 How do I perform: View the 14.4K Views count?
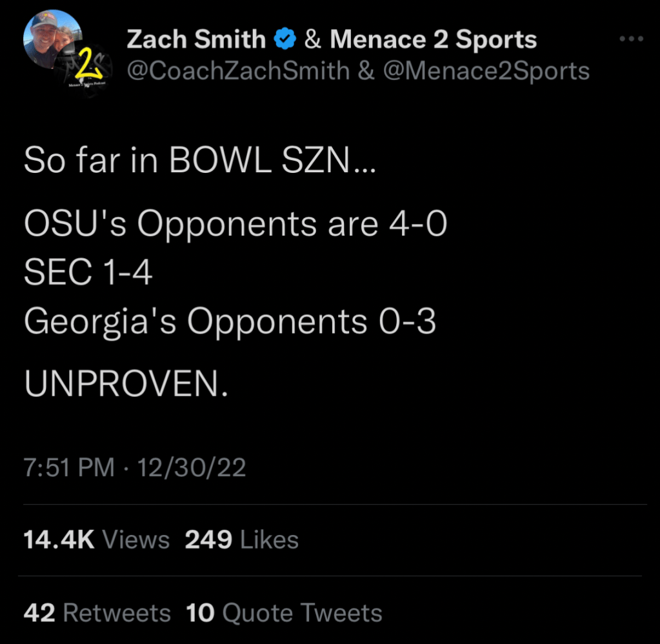(x=96, y=539)
